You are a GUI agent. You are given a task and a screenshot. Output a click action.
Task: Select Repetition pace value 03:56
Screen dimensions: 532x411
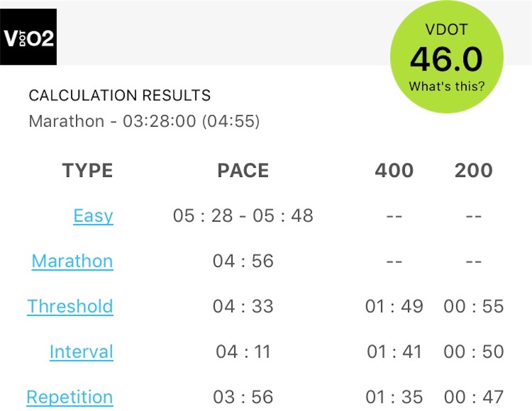243,397
